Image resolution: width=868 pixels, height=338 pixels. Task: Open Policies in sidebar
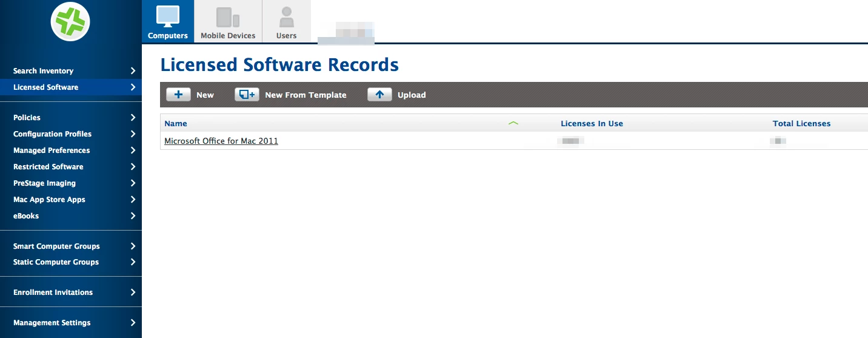point(27,118)
